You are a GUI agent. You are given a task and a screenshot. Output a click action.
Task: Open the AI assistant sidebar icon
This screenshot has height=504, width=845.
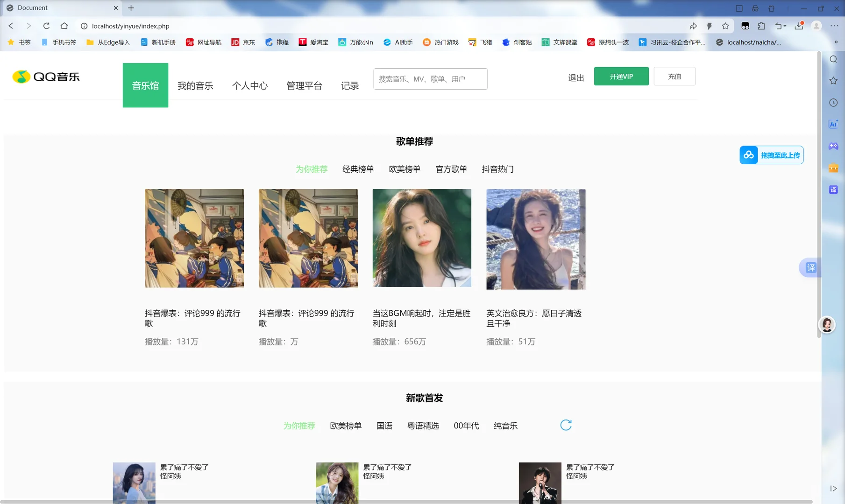(833, 124)
